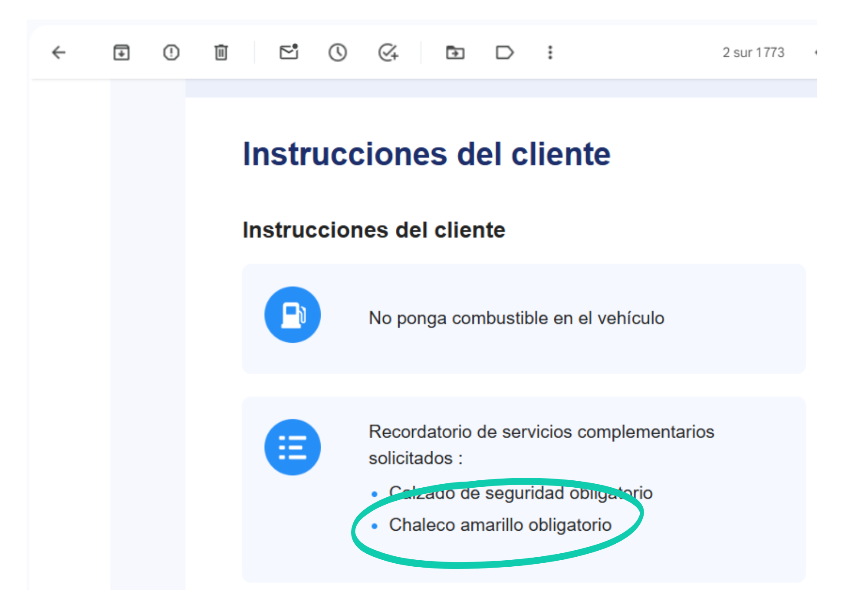Viewport: 868px width, 608px height.
Task: Click 'No ponga combustible en el vehículo'
Action: [x=516, y=318]
